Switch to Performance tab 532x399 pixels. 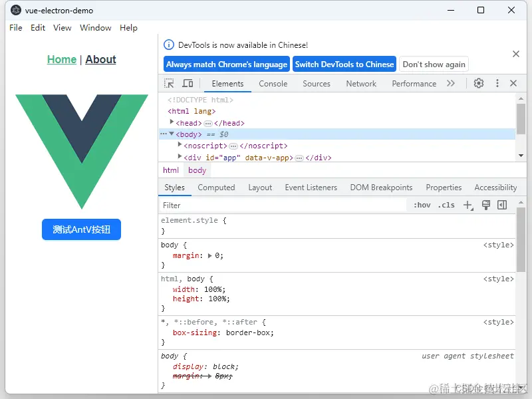pyautogui.click(x=414, y=84)
